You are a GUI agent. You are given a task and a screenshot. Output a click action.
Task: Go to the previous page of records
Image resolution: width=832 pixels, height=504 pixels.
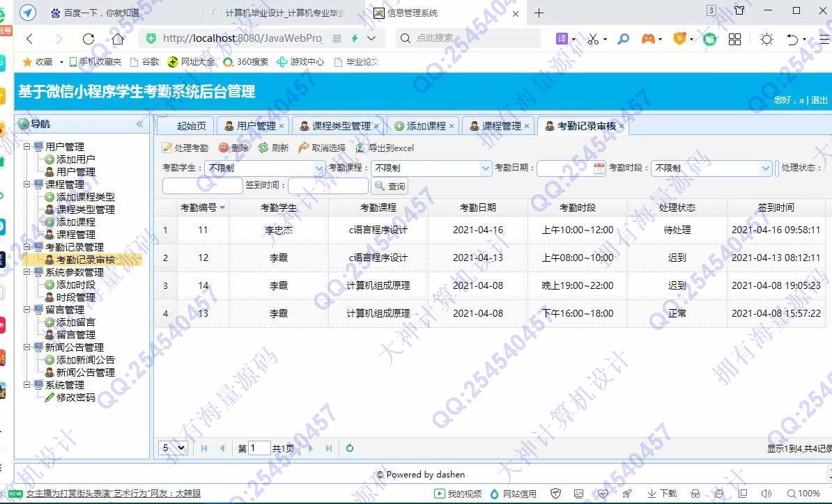tap(222, 448)
